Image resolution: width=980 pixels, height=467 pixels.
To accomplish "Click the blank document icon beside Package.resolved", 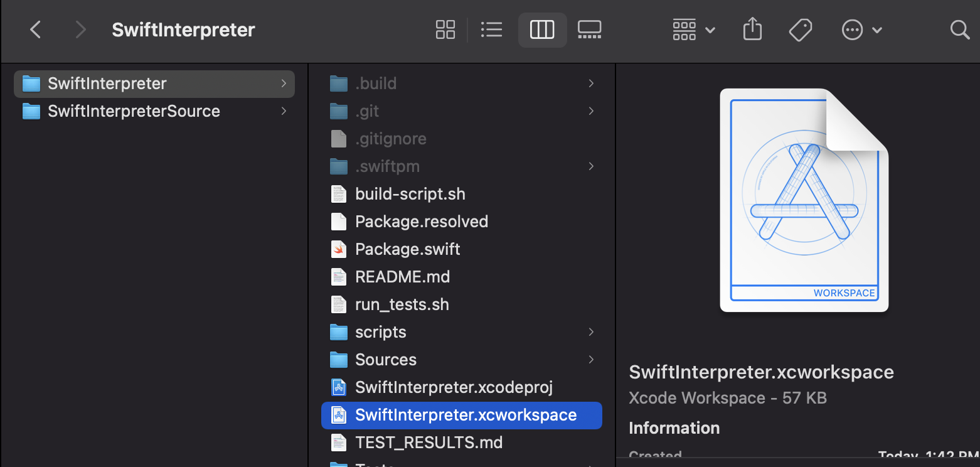I will click(339, 222).
